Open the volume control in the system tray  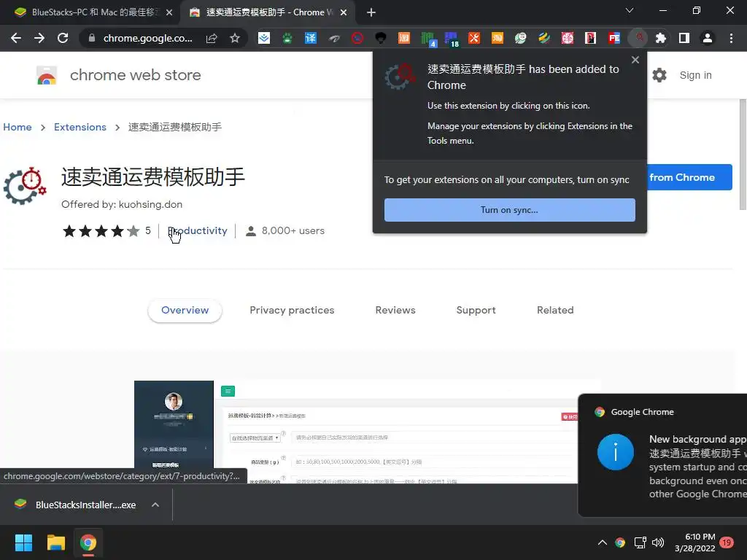tap(658, 542)
